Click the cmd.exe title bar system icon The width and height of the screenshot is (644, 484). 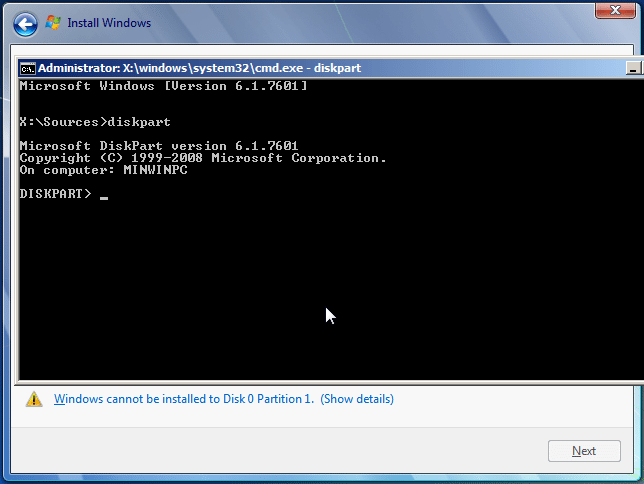28,69
